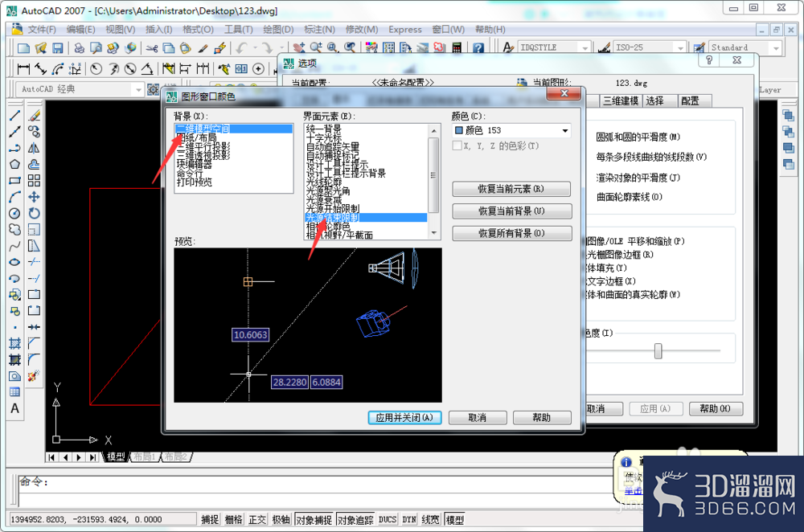Click the 取消 button in color dialog
The width and height of the screenshot is (804, 532).
478,418
